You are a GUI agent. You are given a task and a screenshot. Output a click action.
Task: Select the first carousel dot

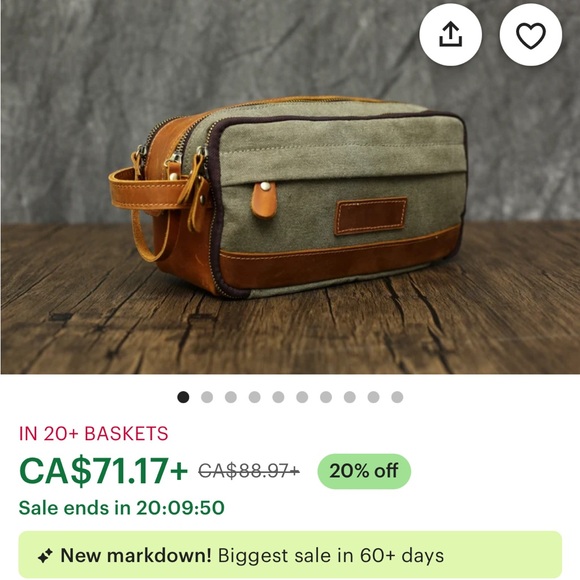(x=183, y=397)
